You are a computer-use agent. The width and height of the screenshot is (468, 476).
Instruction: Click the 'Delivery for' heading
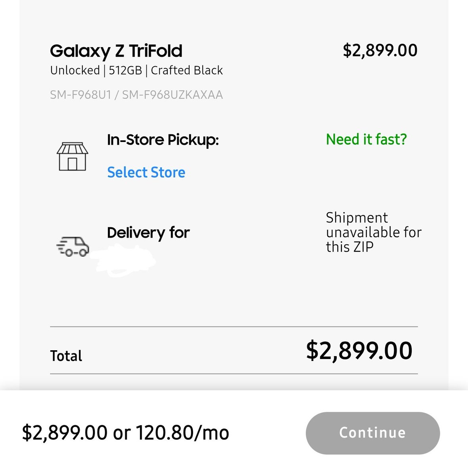coord(148,232)
